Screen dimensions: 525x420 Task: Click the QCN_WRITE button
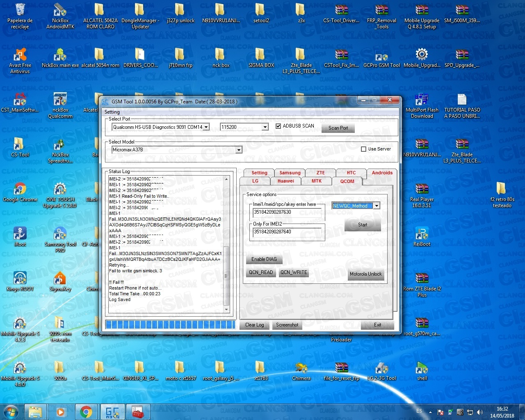point(294,272)
